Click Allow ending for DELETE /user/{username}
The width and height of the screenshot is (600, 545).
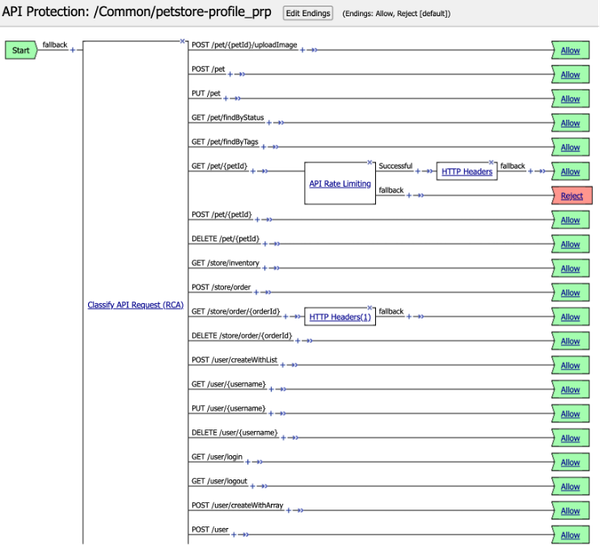click(570, 438)
